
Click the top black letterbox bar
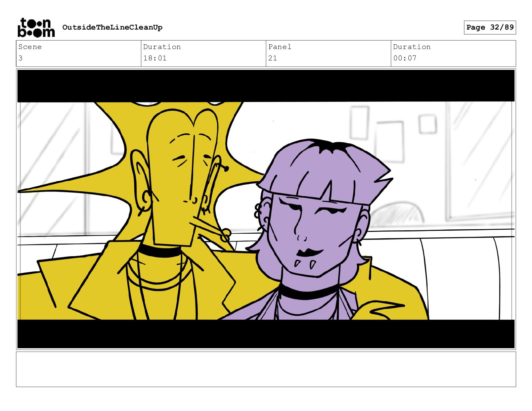(266, 86)
